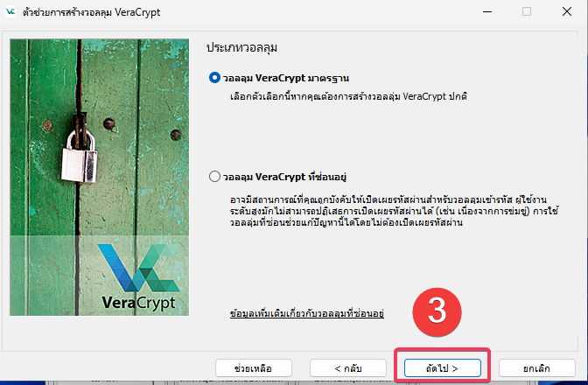Cancel the wizard with the ยกเลิก button
Image resolution: width=588 pixels, height=385 pixels.
(x=537, y=368)
